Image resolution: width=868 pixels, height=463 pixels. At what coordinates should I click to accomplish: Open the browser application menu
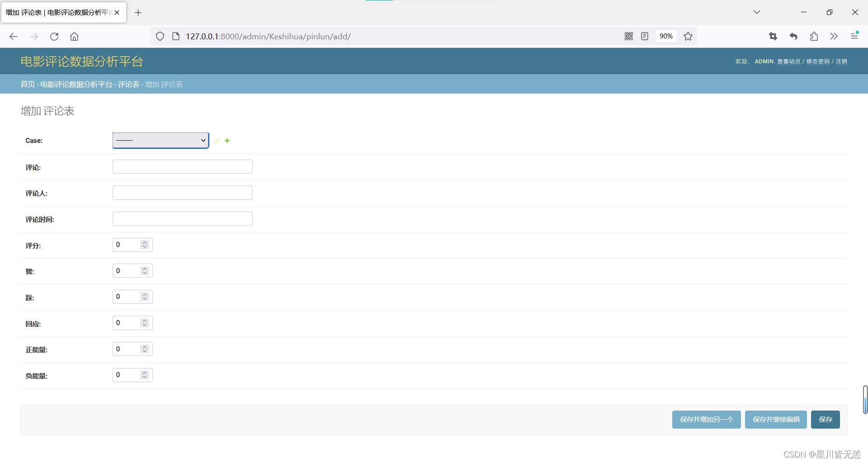click(x=854, y=36)
